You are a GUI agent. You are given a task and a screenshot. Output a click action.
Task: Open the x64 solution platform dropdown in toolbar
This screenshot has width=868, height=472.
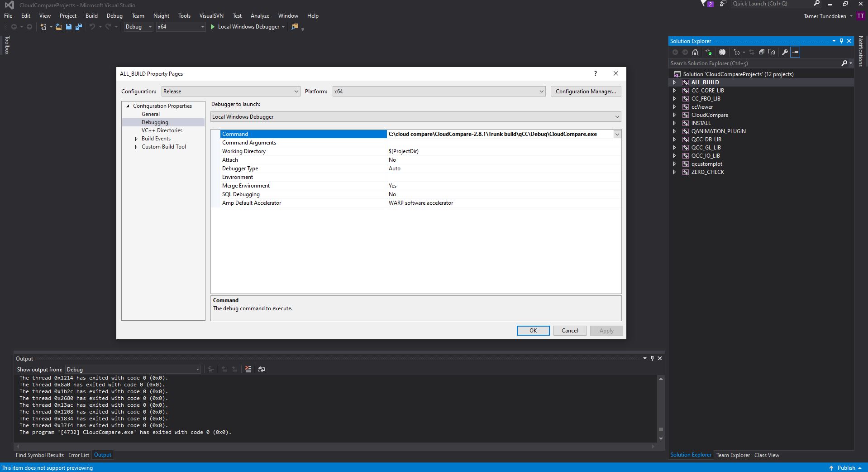point(181,27)
